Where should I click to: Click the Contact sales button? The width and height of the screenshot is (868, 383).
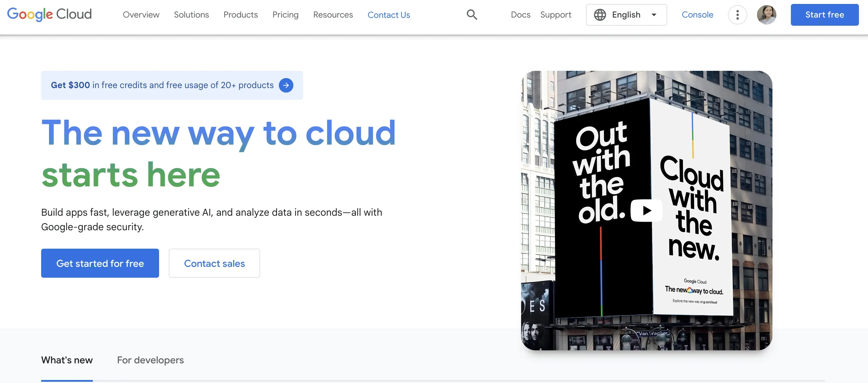(x=214, y=263)
